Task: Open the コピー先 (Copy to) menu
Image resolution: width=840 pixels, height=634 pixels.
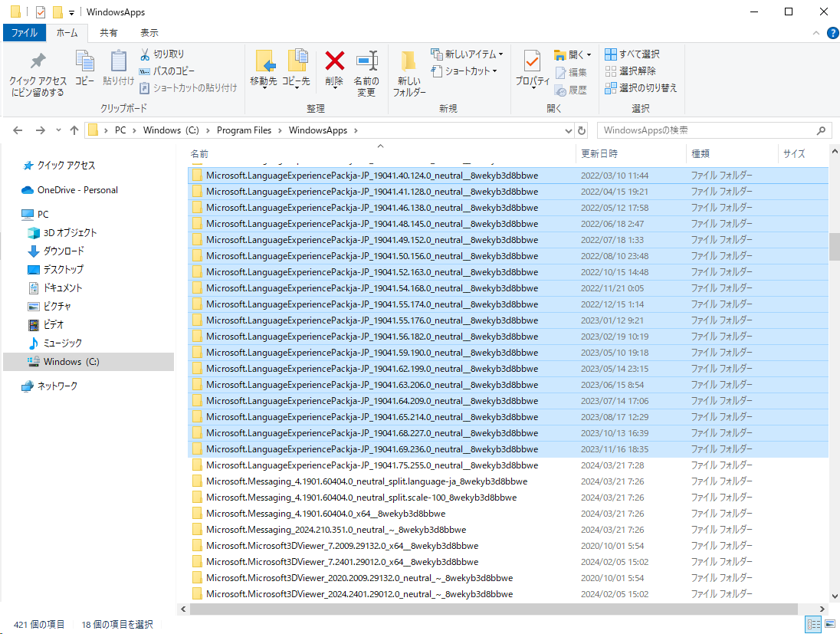Action: click(297, 69)
